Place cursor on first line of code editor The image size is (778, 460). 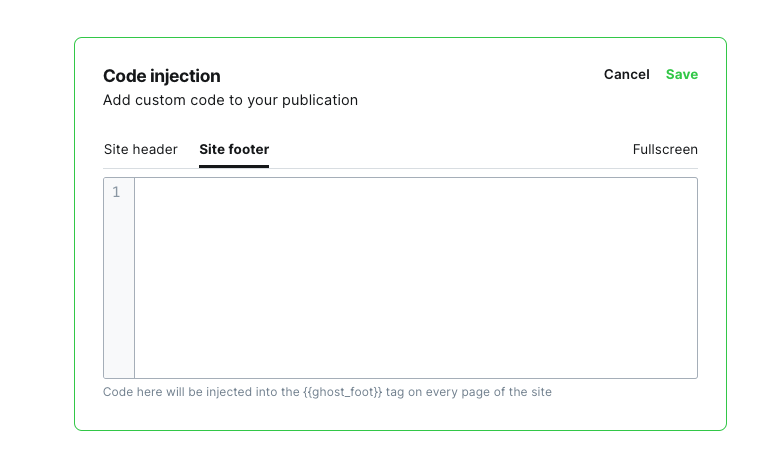click(x=416, y=192)
